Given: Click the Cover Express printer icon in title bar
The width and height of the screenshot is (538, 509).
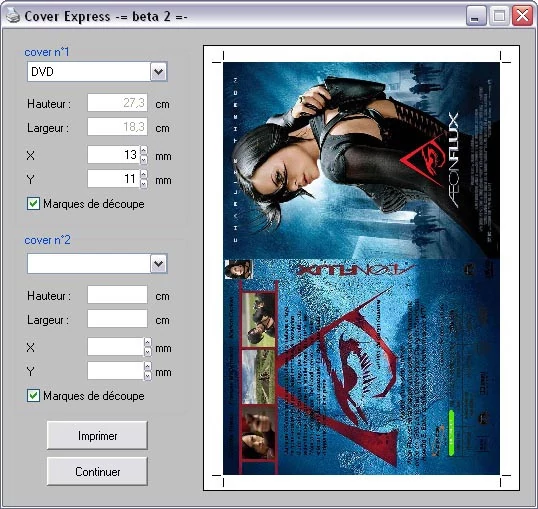Looking at the screenshot, I should 13,16.
